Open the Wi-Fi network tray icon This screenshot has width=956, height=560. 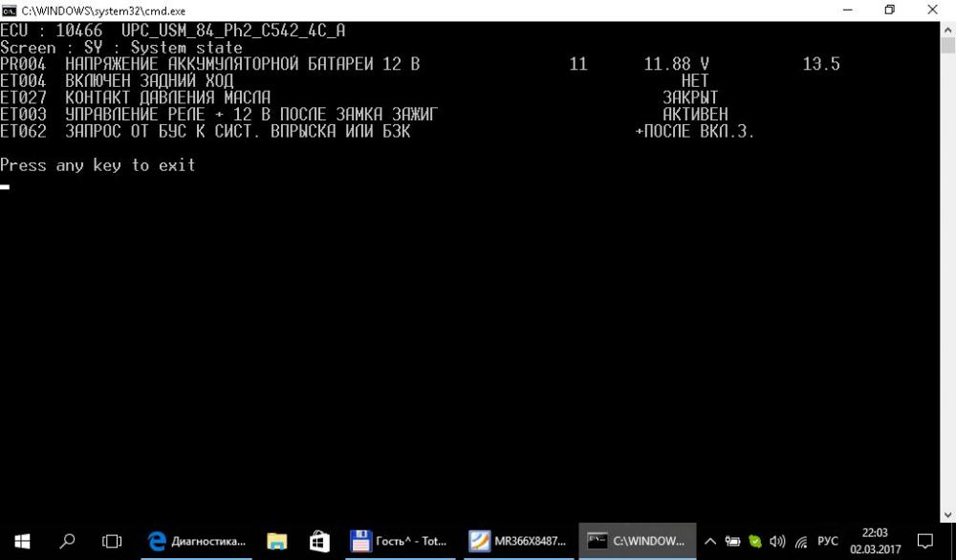[x=801, y=541]
